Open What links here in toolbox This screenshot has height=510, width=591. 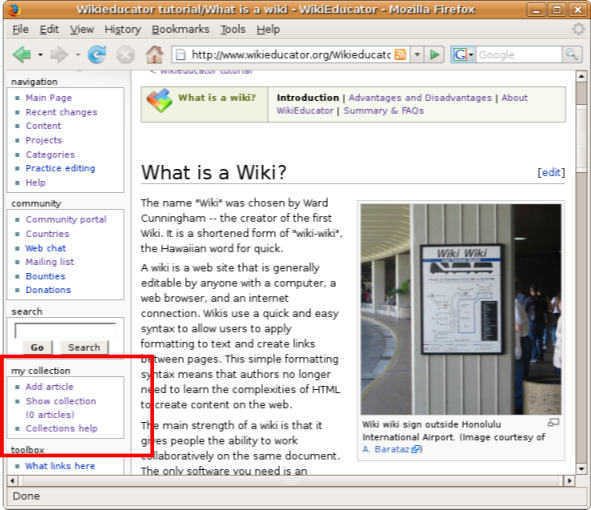60,466
